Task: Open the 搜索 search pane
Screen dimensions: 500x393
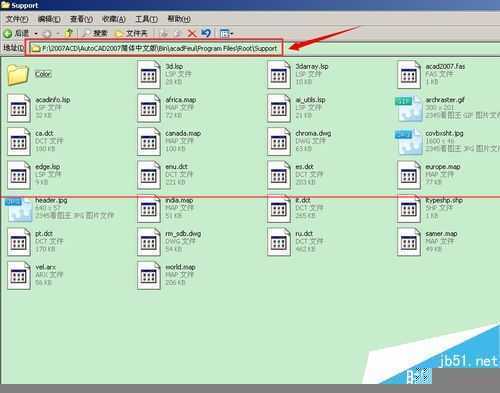Action: click(x=95, y=33)
